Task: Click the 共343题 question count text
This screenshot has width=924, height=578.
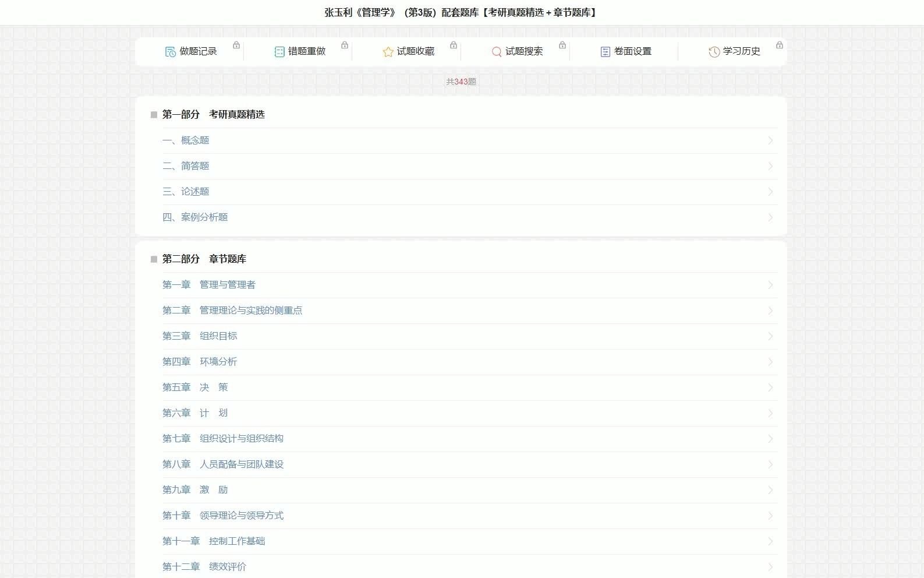Action: pos(461,82)
